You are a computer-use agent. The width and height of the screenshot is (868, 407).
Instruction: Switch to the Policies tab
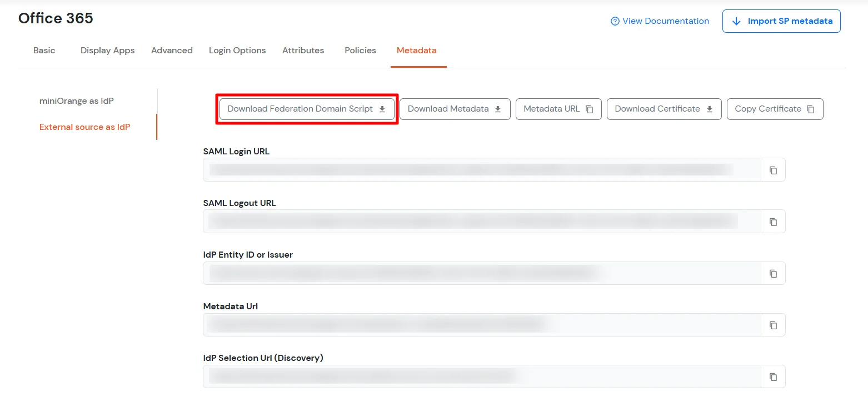[x=360, y=50]
